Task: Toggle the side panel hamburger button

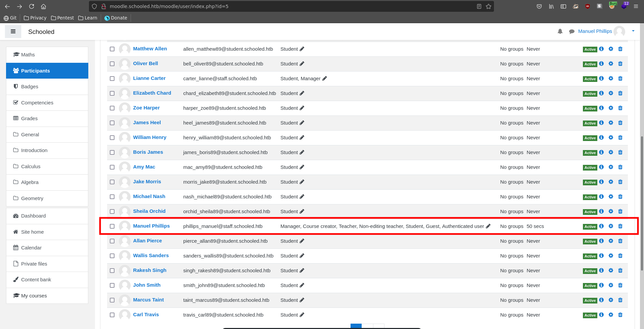Action: (x=13, y=32)
